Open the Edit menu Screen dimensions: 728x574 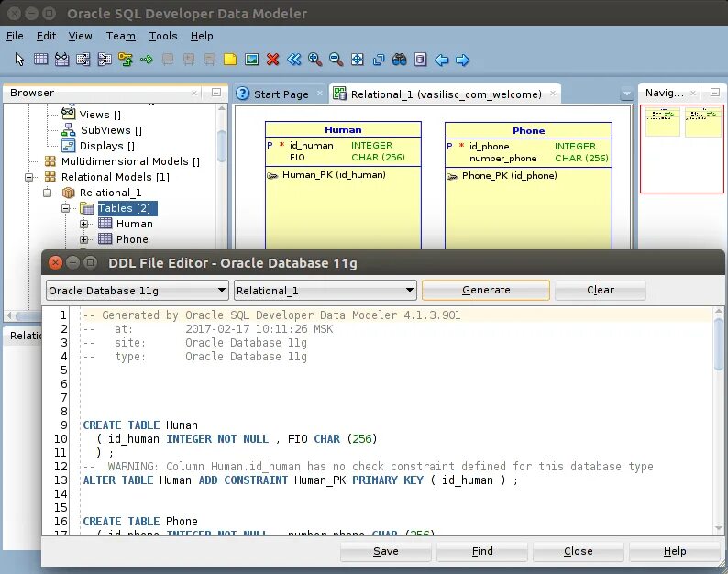click(x=46, y=36)
